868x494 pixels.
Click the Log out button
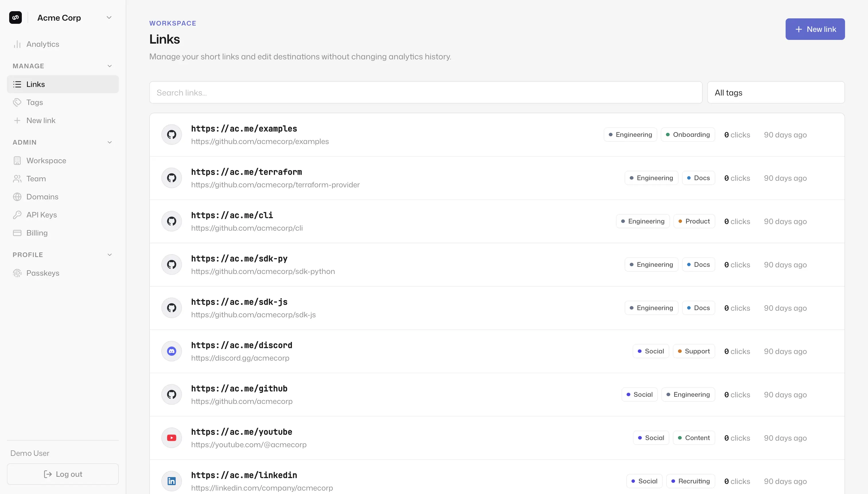click(63, 474)
